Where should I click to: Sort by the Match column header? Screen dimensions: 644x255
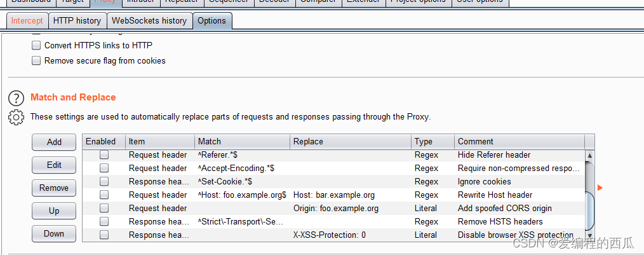(x=243, y=141)
